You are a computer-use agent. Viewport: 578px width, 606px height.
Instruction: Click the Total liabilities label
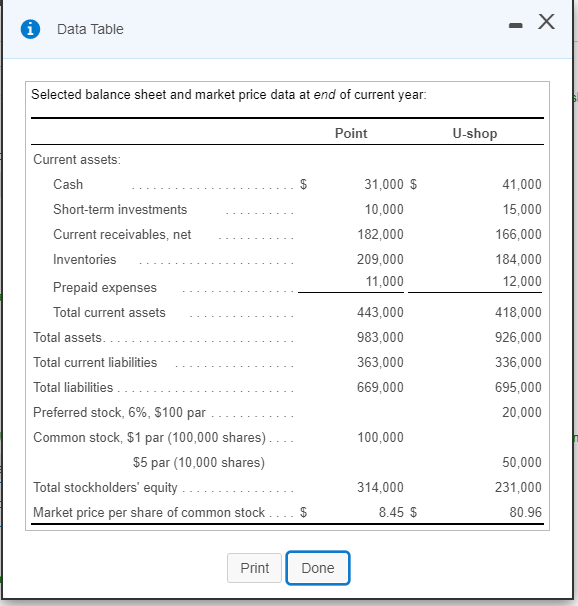[73, 387]
